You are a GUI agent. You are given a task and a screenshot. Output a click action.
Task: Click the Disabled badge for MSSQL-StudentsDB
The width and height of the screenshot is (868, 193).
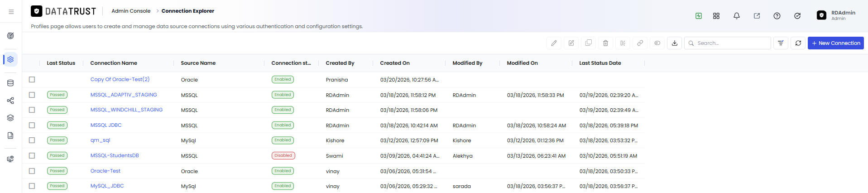(x=283, y=155)
